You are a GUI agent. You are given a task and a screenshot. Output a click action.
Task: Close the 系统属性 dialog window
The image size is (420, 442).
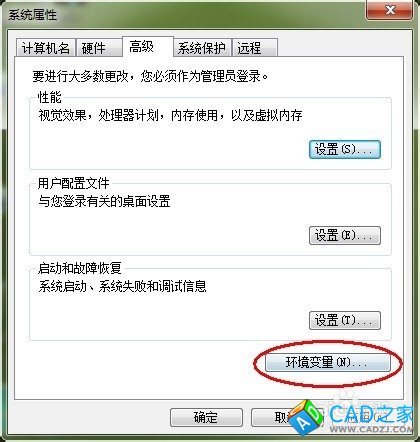[390, 11]
